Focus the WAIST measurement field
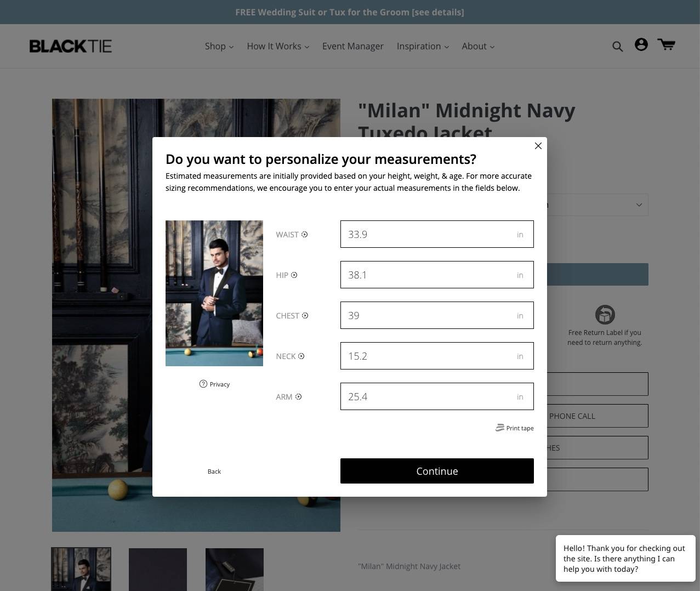This screenshot has height=591, width=700. click(437, 234)
